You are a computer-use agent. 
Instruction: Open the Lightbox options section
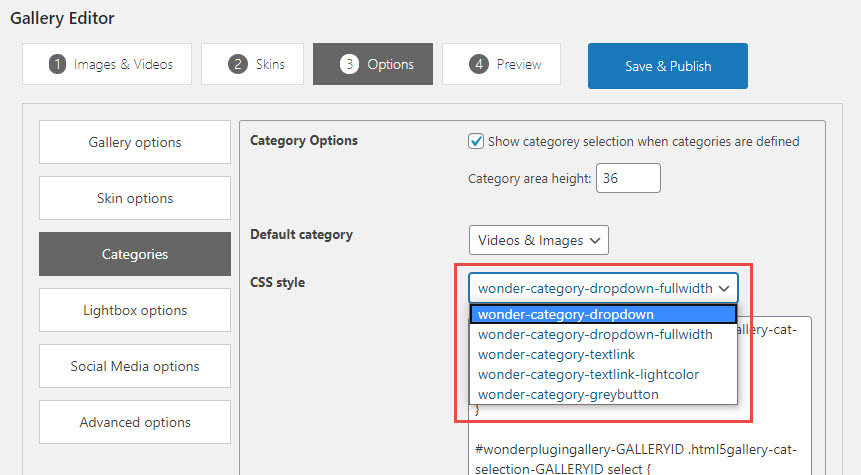click(x=135, y=310)
